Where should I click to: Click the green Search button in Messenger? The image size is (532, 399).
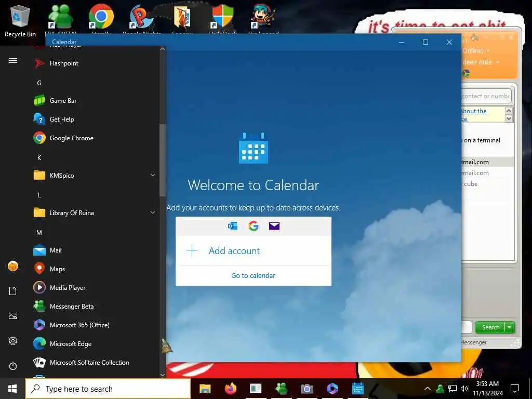click(x=490, y=327)
